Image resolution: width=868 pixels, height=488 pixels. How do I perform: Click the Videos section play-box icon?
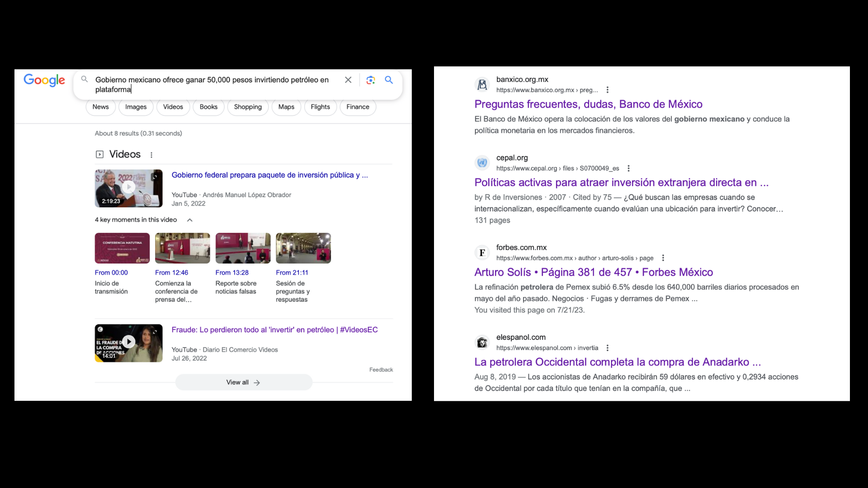point(100,155)
